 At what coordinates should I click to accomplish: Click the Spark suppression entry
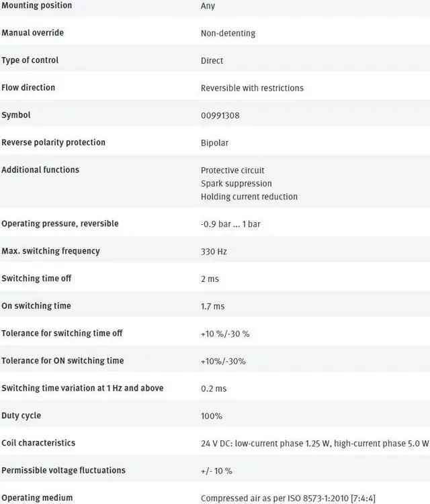click(x=236, y=183)
